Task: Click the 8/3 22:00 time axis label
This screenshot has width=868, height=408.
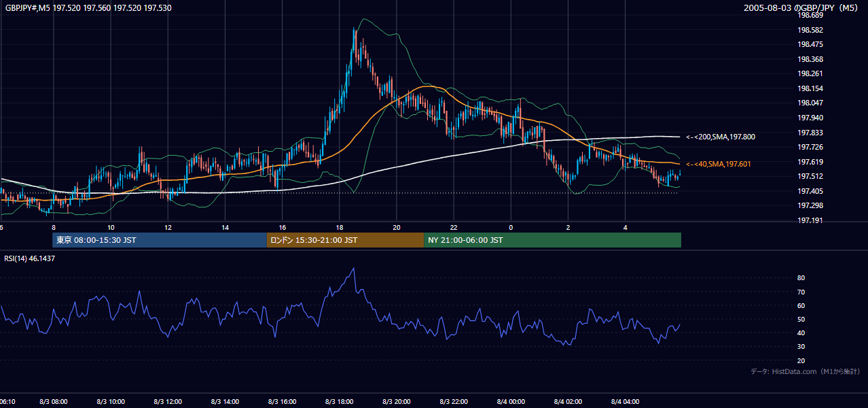Action: 453,402
